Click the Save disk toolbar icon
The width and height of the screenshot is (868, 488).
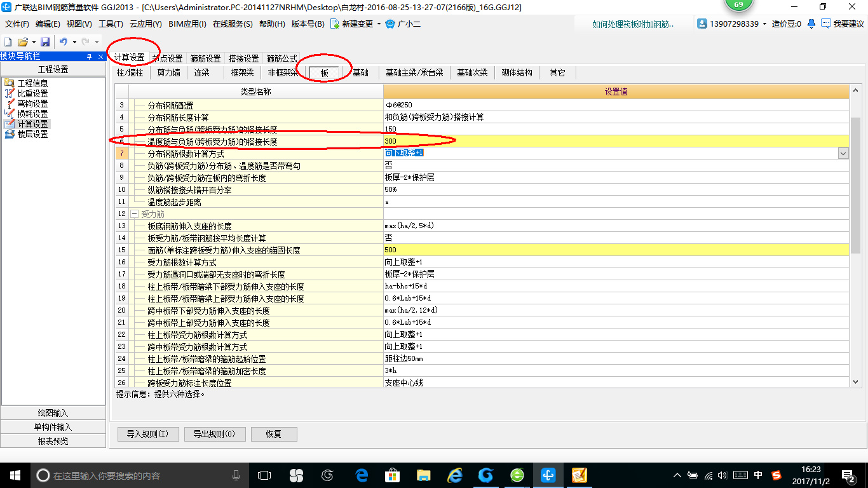click(45, 42)
